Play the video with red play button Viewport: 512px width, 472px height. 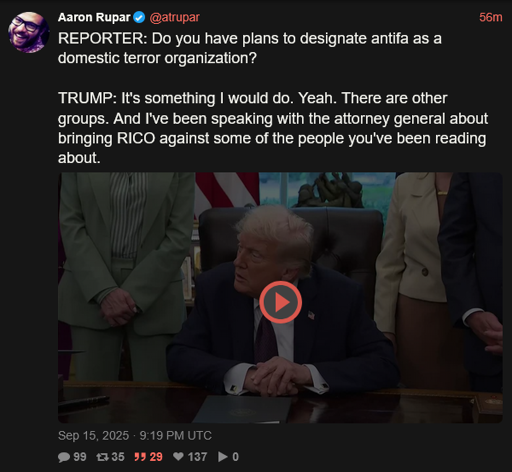point(281,302)
